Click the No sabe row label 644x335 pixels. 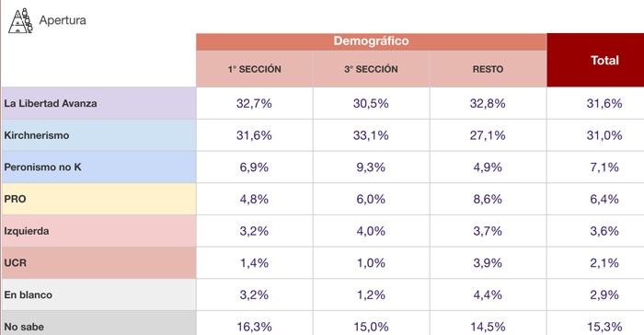coord(99,325)
